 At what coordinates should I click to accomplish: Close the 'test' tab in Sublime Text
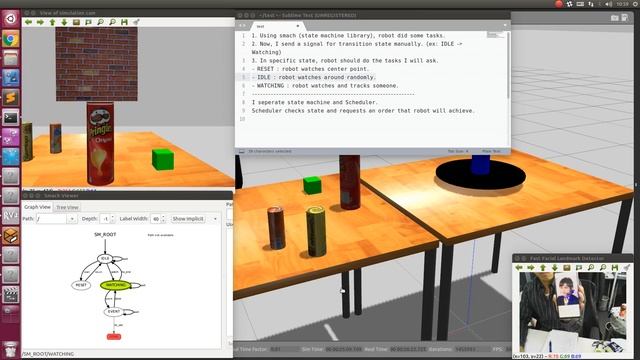(x=298, y=26)
